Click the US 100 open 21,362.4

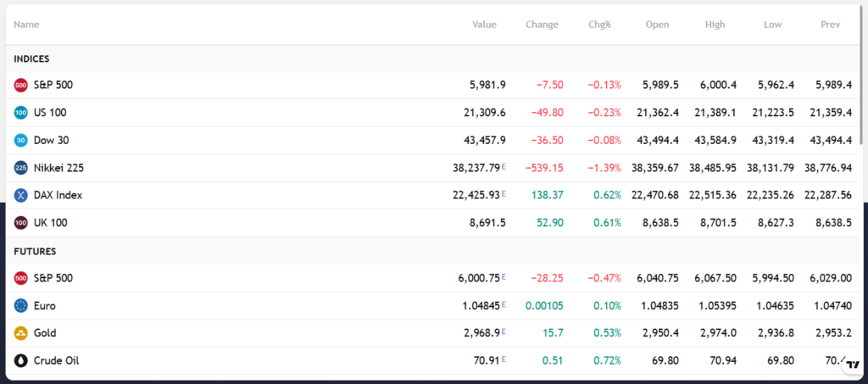click(658, 113)
